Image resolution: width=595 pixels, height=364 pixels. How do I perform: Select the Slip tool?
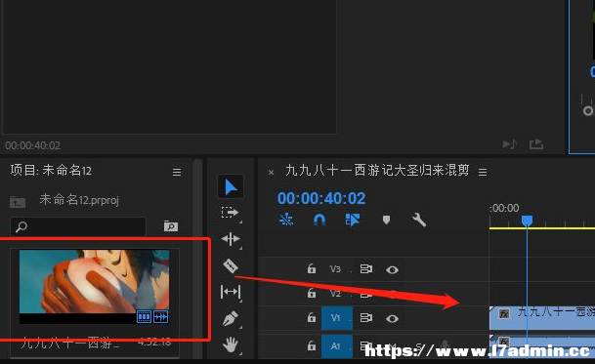(x=231, y=292)
